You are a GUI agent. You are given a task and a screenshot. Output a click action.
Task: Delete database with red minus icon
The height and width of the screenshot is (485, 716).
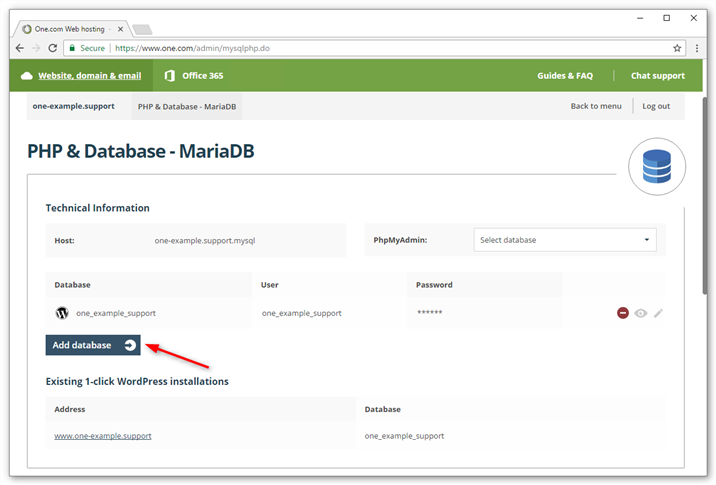pos(623,313)
